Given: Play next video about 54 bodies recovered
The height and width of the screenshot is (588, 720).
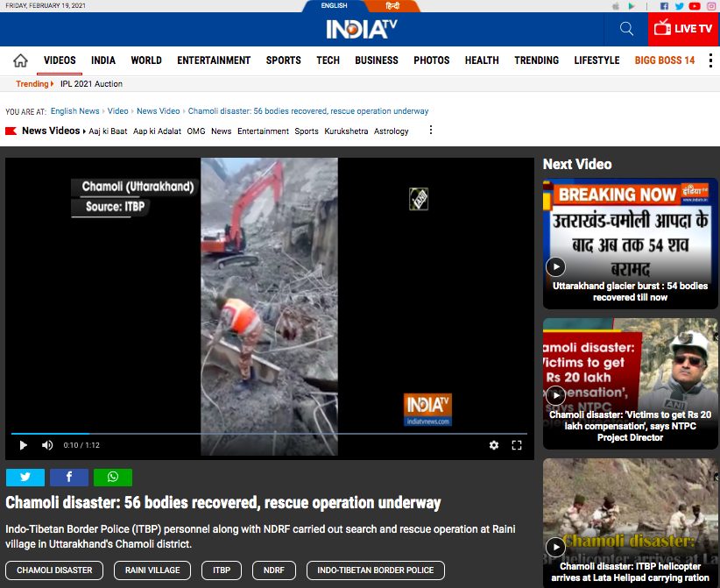Looking at the screenshot, I should point(630,244).
